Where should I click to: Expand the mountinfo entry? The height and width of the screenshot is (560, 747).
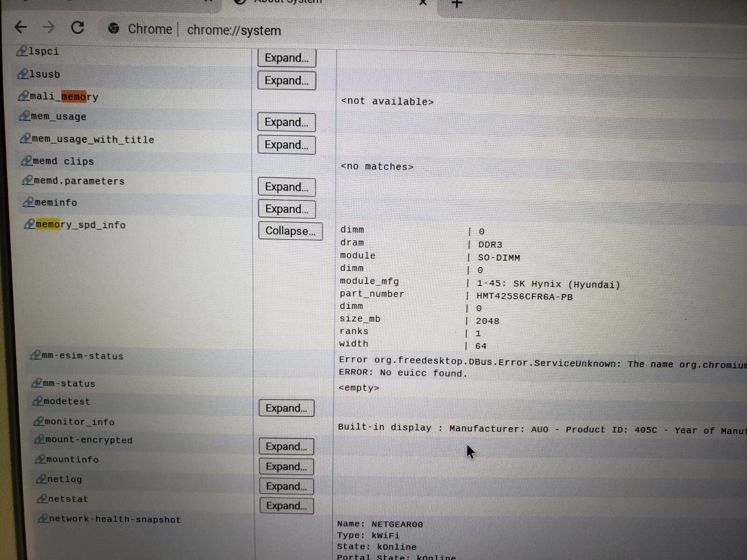pyautogui.click(x=287, y=467)
